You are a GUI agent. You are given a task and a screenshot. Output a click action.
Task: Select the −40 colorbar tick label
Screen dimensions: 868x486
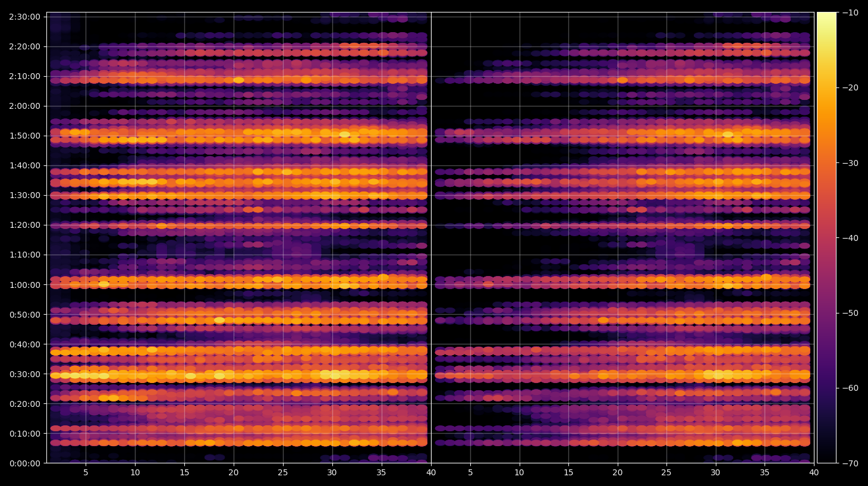[x=850, y=238]
